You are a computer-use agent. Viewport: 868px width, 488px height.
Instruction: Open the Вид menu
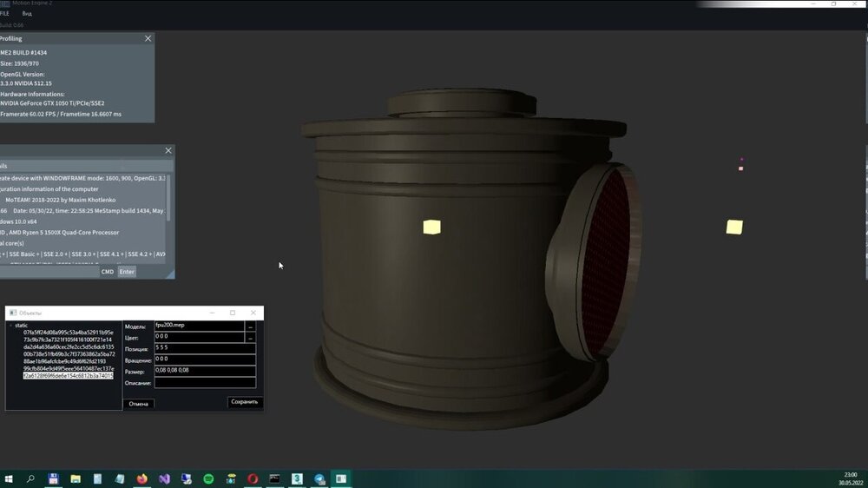point(27,14)
